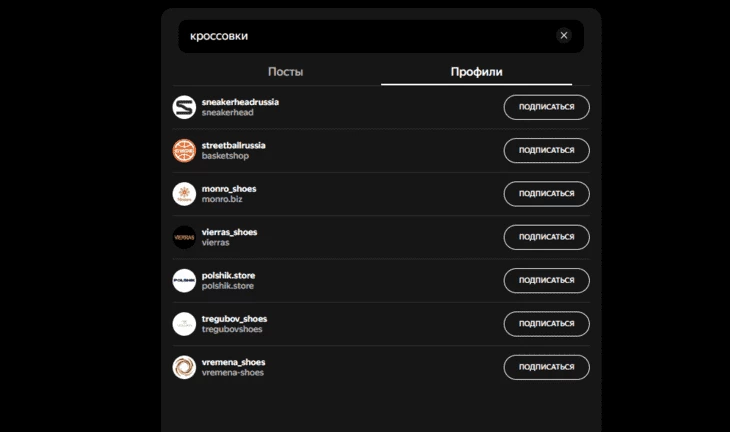Open the tregubov_shoes username link
This screenshot has width=730, height=432.
click(234, 318)
